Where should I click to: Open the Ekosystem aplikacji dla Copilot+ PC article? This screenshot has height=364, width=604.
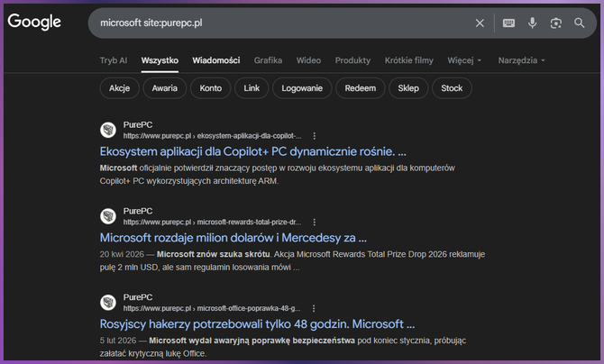click(x=252, y=151)
